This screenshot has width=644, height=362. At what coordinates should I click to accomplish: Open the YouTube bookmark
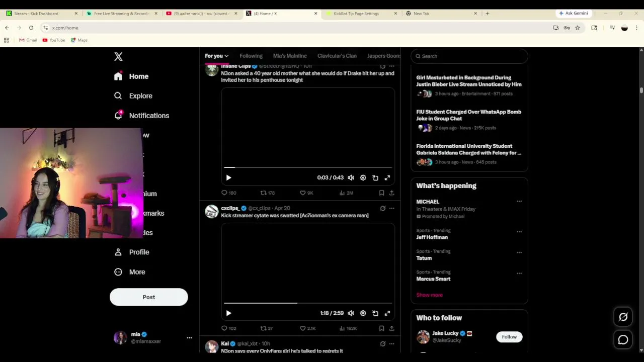click(x=54, y=40)
